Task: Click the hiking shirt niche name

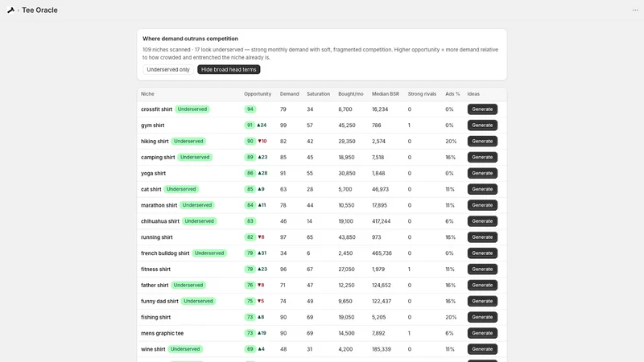Action: 155,142
